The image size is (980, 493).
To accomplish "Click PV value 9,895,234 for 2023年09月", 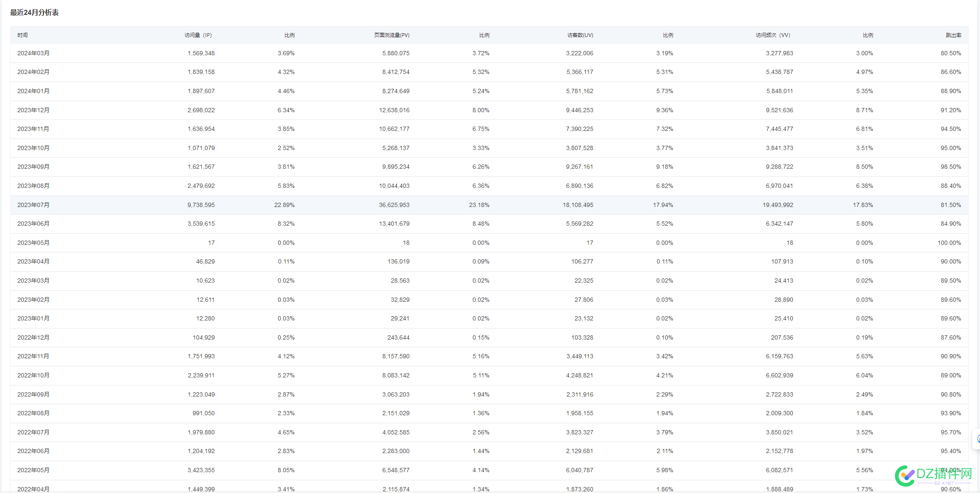I will coord(396,167).
